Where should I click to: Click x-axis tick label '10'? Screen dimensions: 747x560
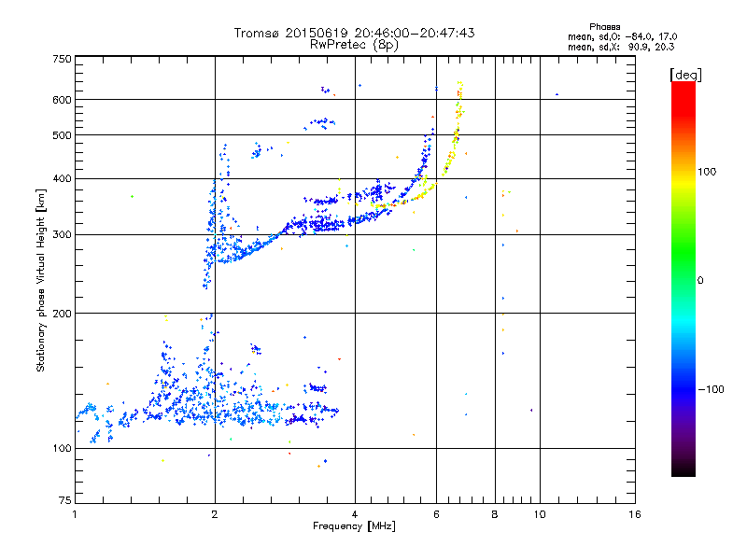click(540, 514)
